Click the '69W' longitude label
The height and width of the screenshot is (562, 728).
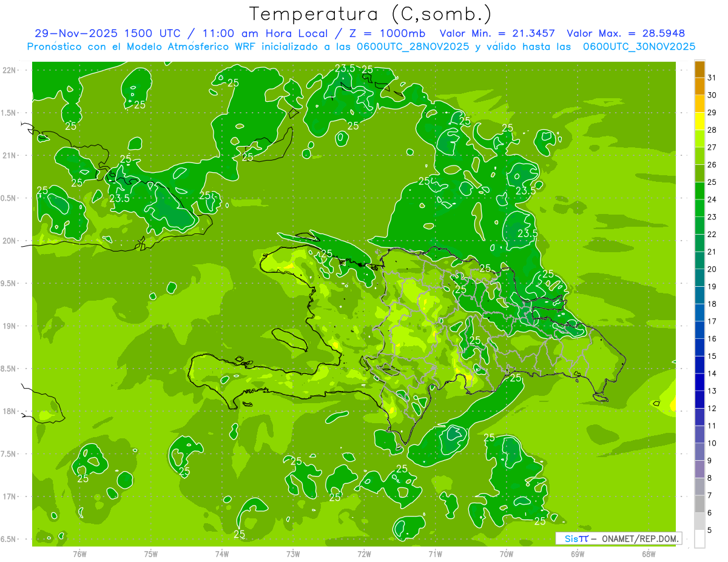[578, 554]
